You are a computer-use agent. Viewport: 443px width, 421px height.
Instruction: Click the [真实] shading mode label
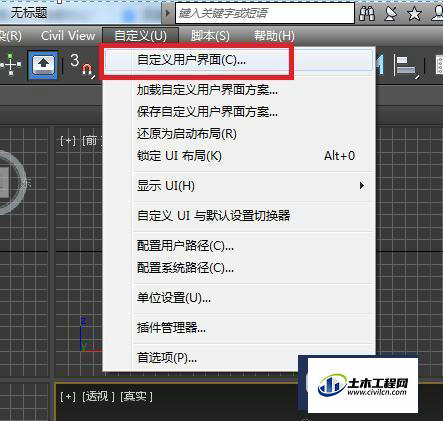tap(136, 396)
